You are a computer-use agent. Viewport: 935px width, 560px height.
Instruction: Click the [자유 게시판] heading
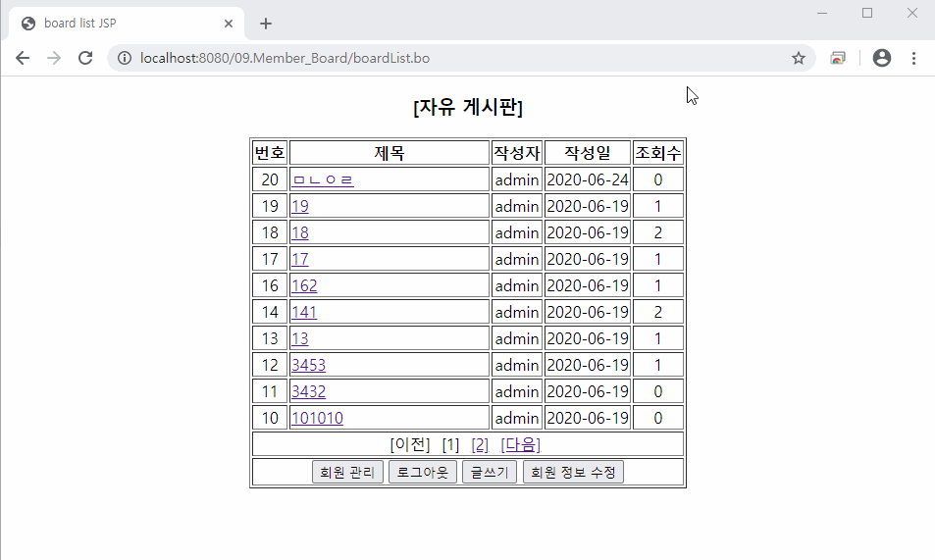(468, 107)
